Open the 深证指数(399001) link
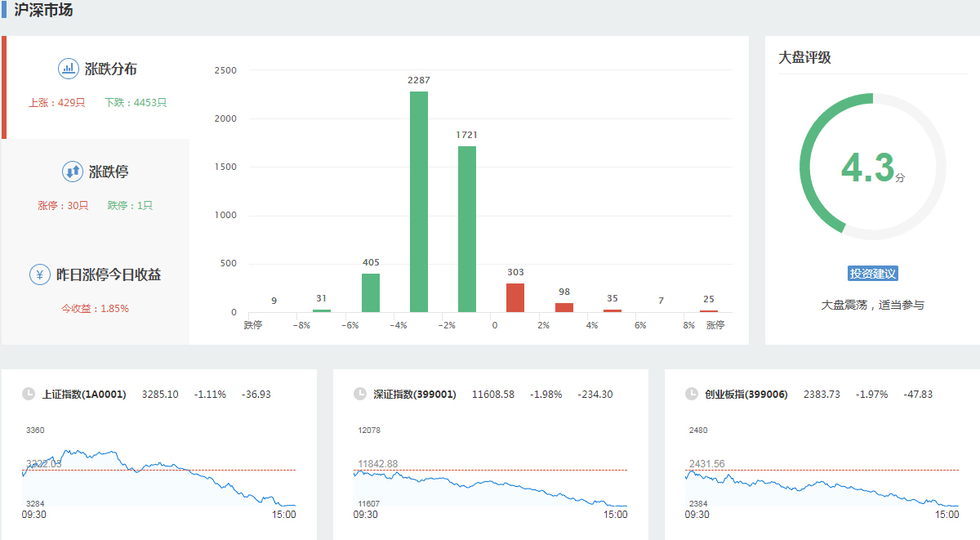 (414, 395)
